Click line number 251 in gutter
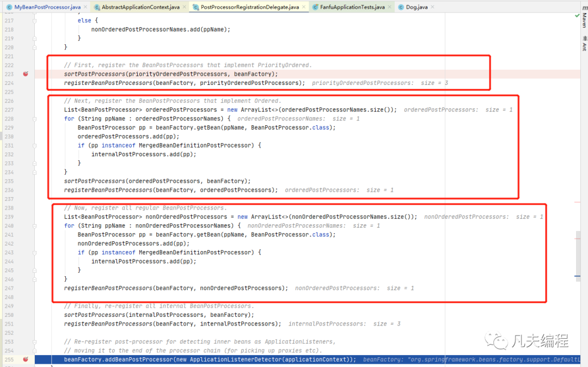 coord(9,324)
